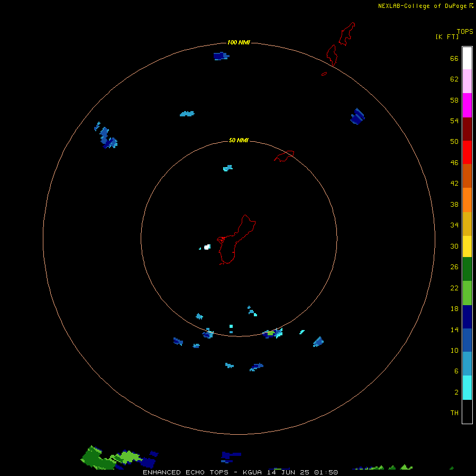Pick the yellow legend swatch
The image size is (476, 476).
pyautogui.click(x=467, y=246)
